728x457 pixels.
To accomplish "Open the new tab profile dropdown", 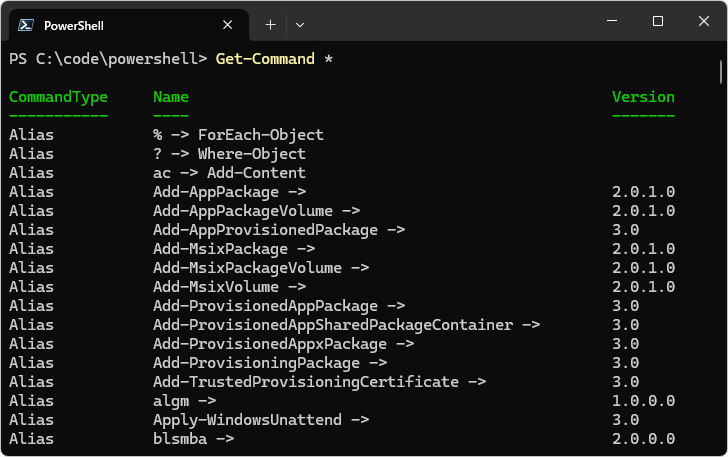I will (300, 25).
